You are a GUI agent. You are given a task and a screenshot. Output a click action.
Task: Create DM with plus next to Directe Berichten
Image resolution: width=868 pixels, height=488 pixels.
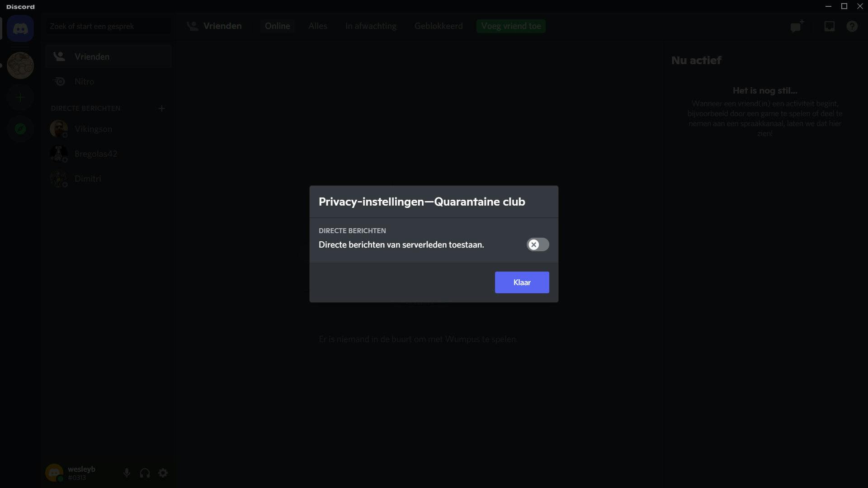click(x=162, y=108)
